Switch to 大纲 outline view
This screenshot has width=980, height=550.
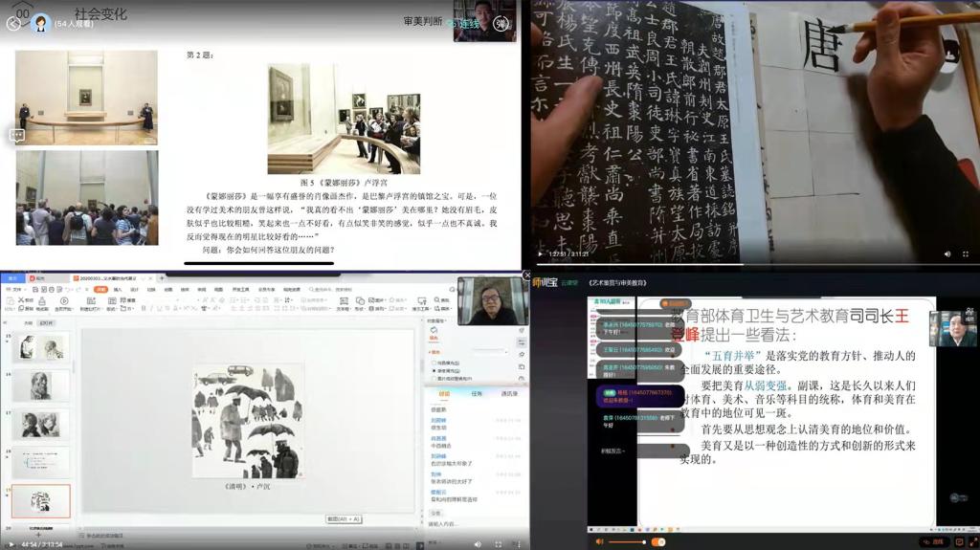pyautogui.click(x=28, y=323)
